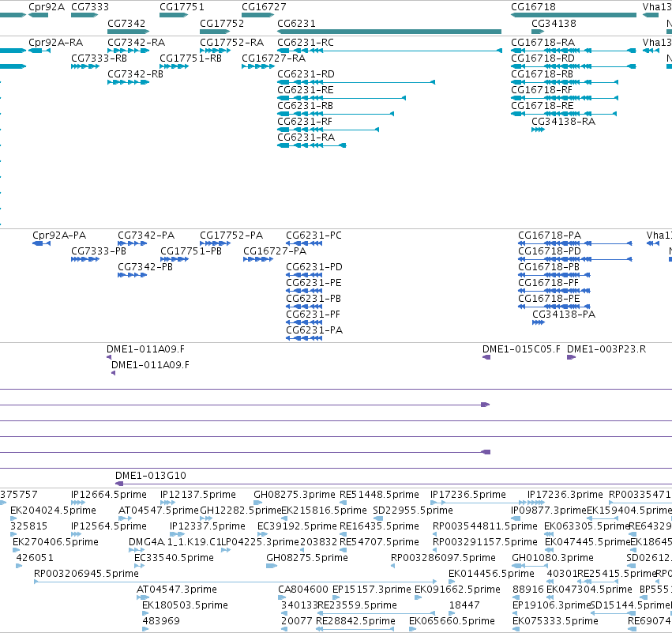Click the CG7342-PB protein glyph
Image resolution: width=672 pixels, height=633 pixels.
coord(132,275)
